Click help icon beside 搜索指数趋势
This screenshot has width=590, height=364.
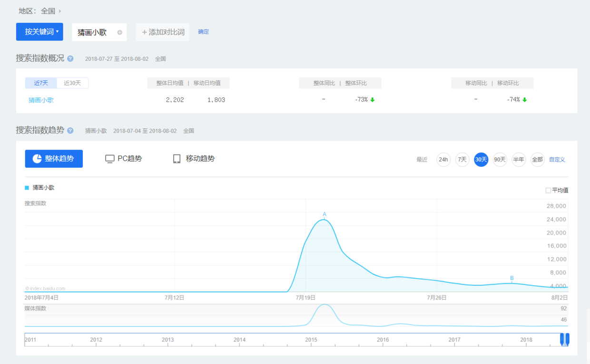click(70, 130)
